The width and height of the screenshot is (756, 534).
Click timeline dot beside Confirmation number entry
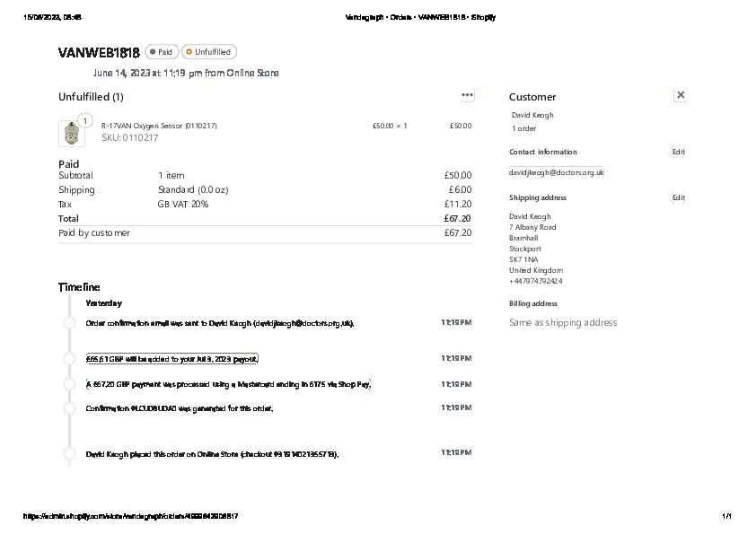pyautogui.click(x=69, y=408)
